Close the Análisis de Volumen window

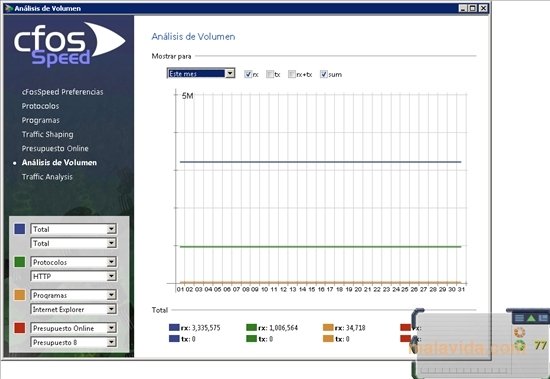point(483,8)
